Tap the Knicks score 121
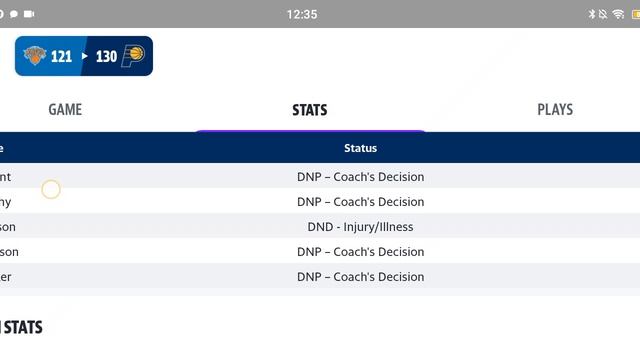 [x=61, y=56]
